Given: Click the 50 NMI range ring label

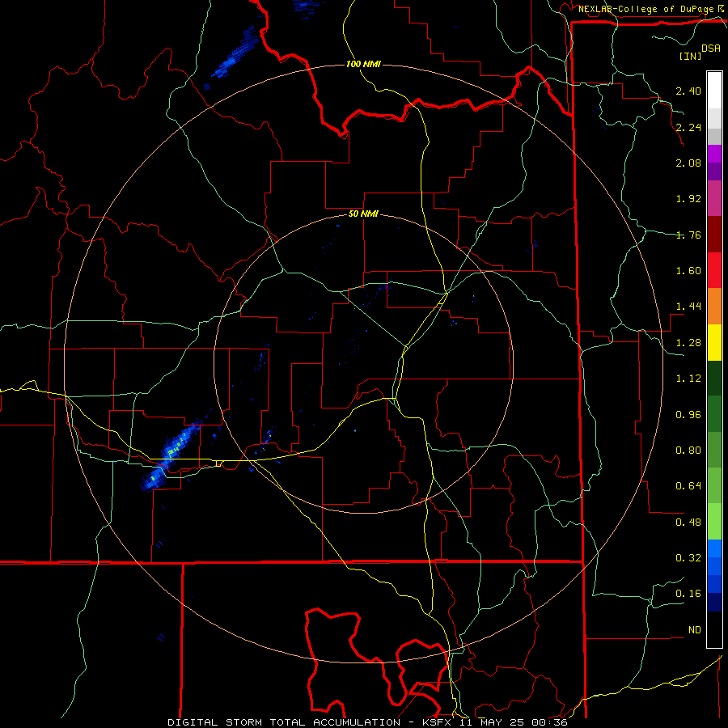Looking at the screenshot, I should coord(363,214).
